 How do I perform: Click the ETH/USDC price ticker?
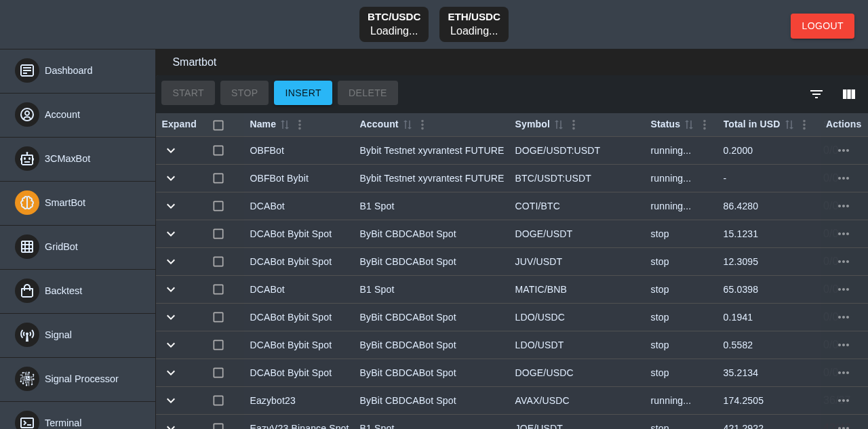474,24
